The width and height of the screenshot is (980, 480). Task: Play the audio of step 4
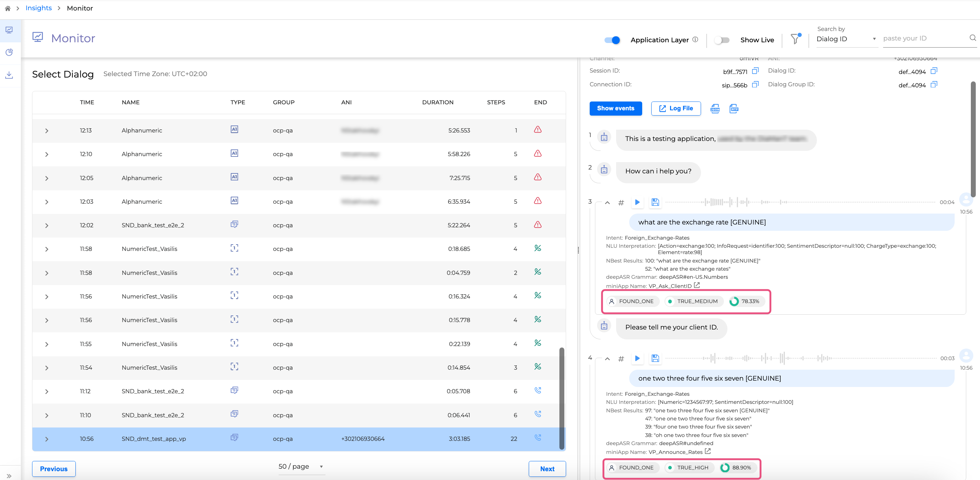[x=637, y=358]
